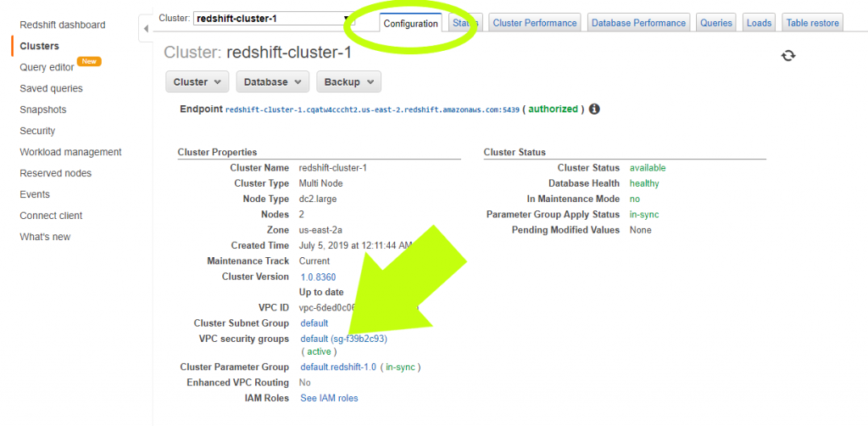868x426 pixels.
Task: Open Events in sidebar
Action: click(x=34, y=193)
